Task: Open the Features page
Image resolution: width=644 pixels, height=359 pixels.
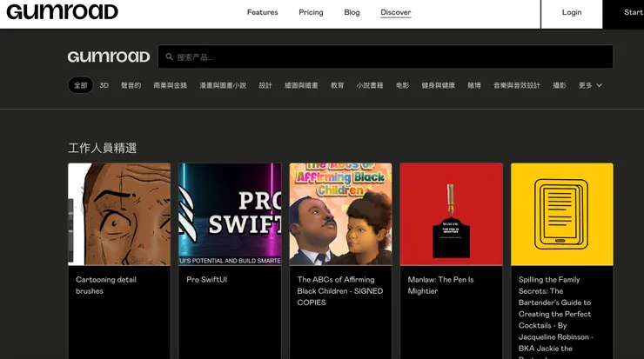Action: pyautogui.click(x=263, y=12)
